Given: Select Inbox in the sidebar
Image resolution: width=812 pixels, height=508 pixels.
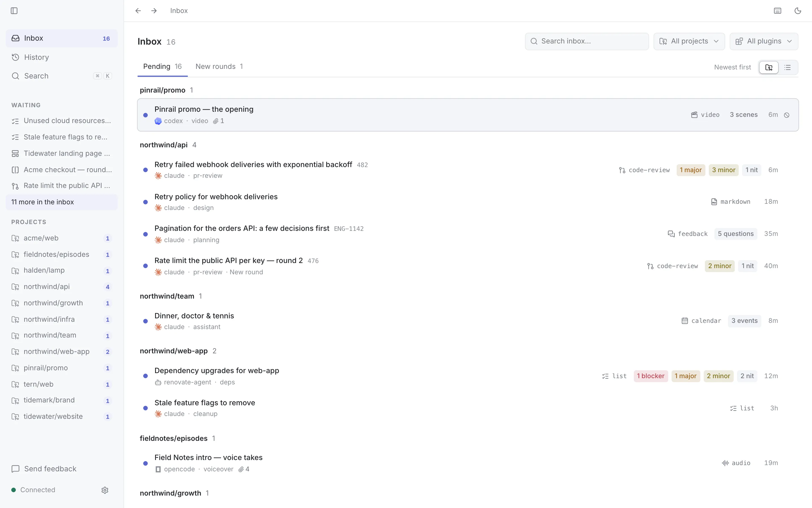Looking at the screenshot, I should (x=62, y=38).
